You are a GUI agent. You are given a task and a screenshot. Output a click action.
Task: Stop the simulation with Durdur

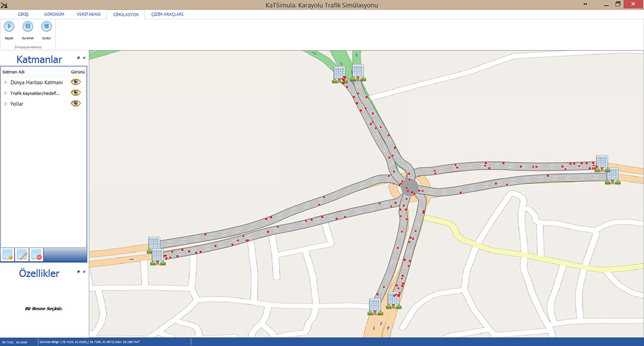[47, 27]
